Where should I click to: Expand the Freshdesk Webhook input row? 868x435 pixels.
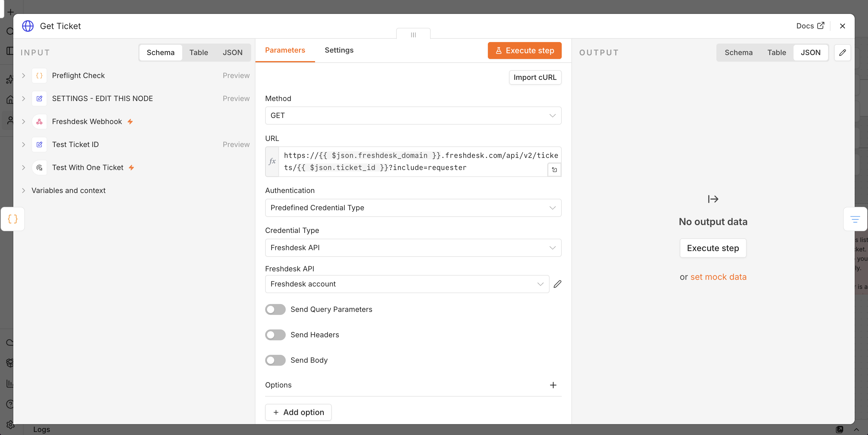[24, 122]
